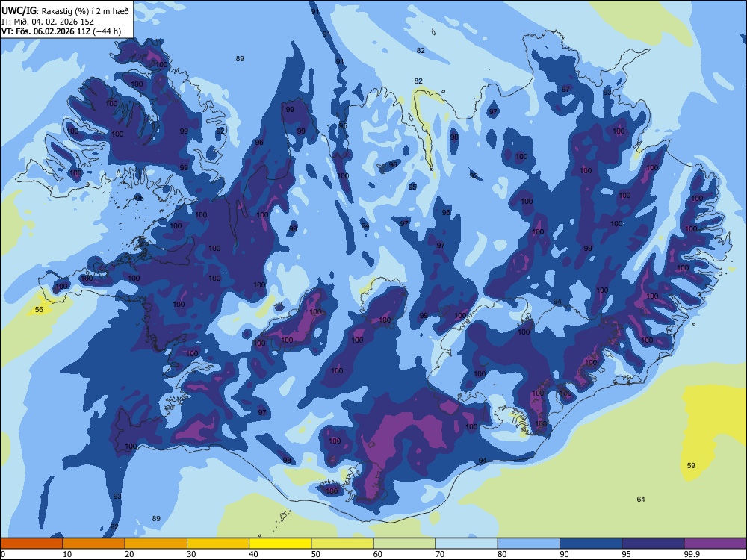Click the legend tick label '50'

(316, 554)
